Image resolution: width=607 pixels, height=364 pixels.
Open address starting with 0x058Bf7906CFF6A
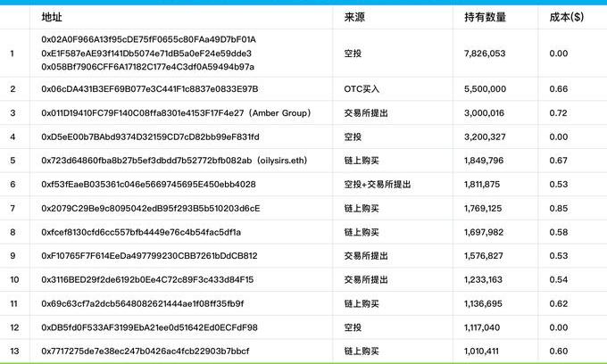click(x=147, y=67)
